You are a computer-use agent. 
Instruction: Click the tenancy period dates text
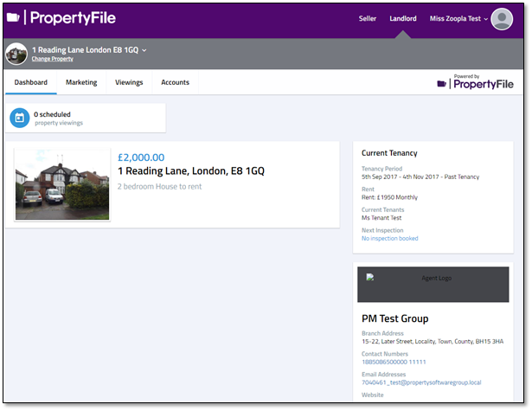tap(420, 177)
